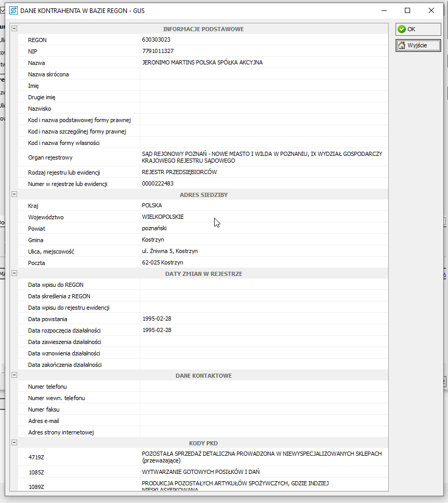Click the Ulica, miejscowość label

click(51, 251)
